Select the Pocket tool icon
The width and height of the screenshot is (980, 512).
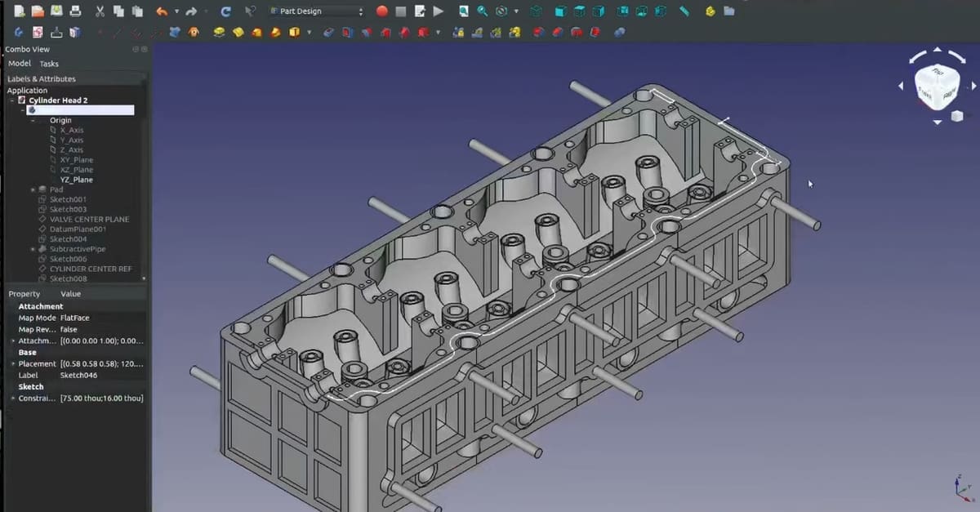pos(329,33)
